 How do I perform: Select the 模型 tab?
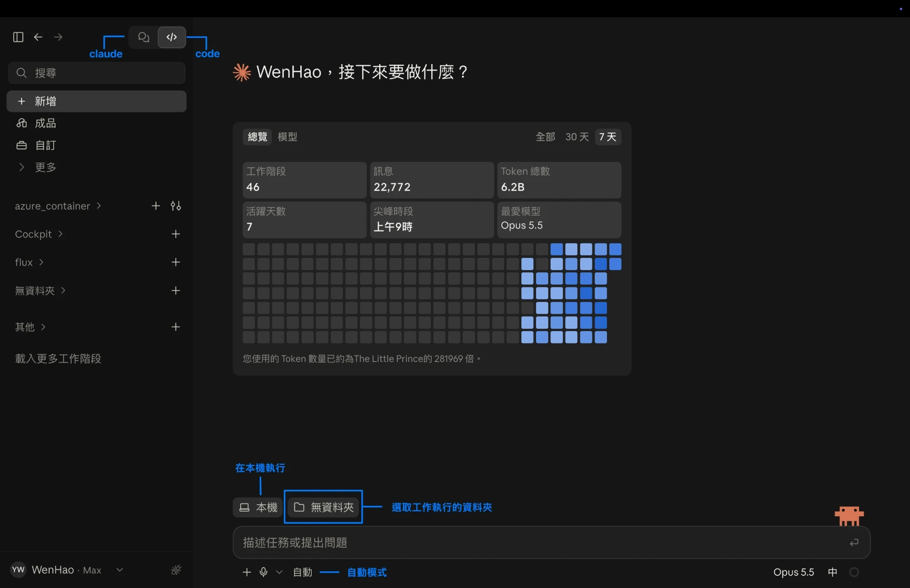288,137
